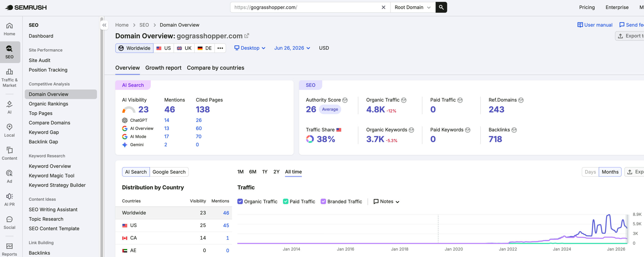The image size is (644, 257).
Task: Open the Ad sidebar section
Action: (9, 177)
